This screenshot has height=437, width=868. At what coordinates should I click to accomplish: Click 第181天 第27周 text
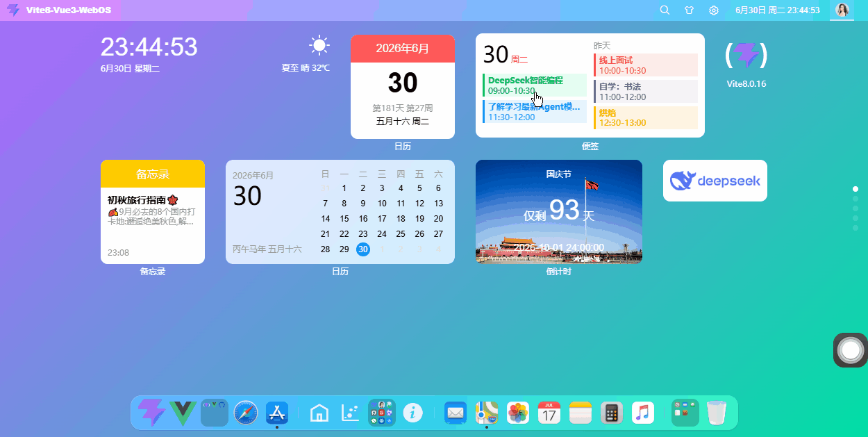[403, 108]
